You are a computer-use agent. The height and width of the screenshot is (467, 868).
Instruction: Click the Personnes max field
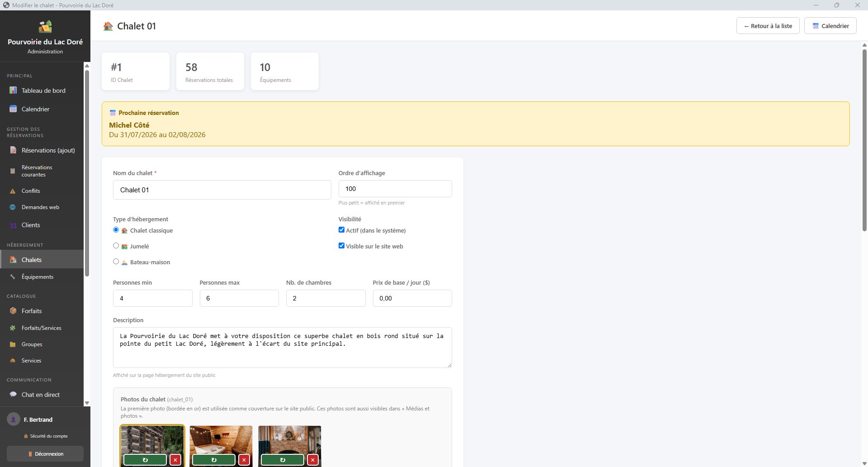(x=239, y=298)
